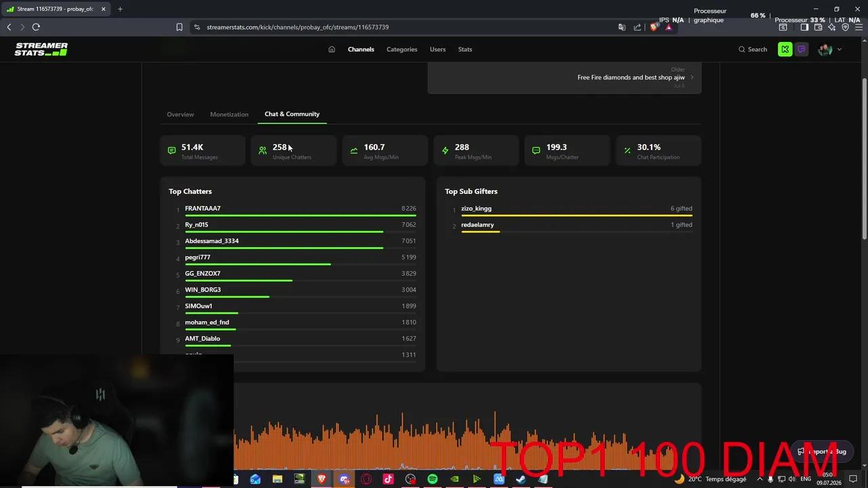Open zizo_kingg sub gifter link

[x=476, y=208]
